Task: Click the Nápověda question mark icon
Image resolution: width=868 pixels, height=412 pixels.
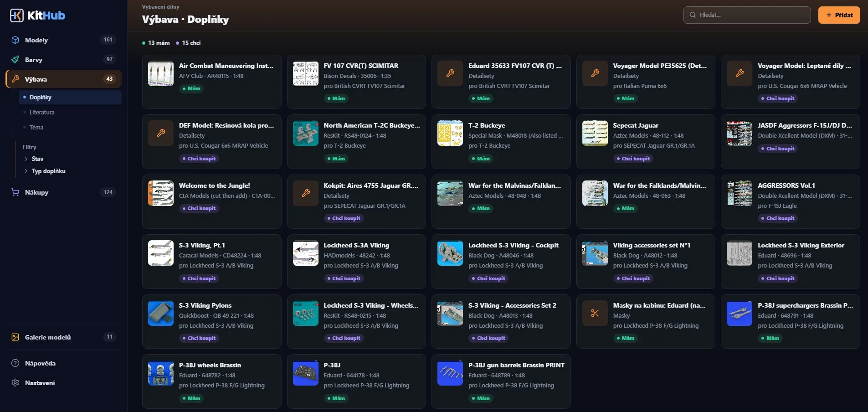Action: click(x=15, y=363)
